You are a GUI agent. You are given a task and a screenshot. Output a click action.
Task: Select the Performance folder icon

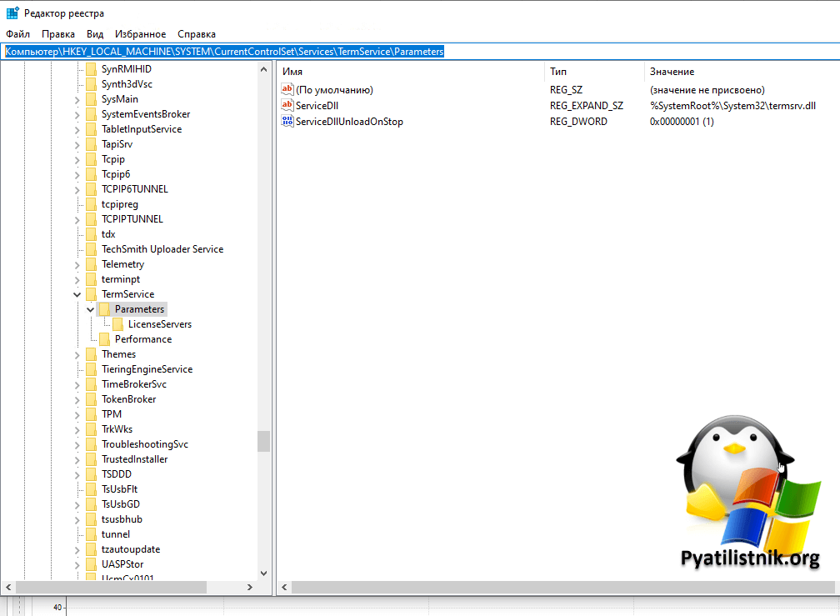[x=105, y=339]
